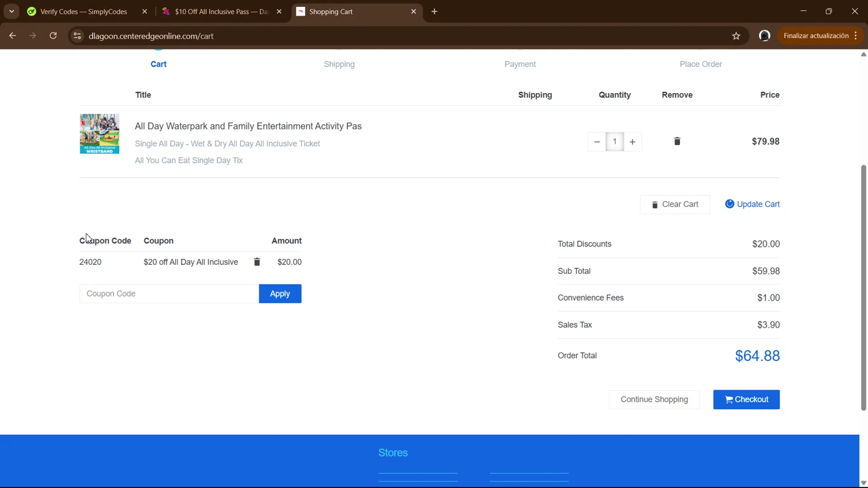Switch to $10 Off All Inclusive Pass tab
This screenshot has width=868, height=488.
point(222,12)
